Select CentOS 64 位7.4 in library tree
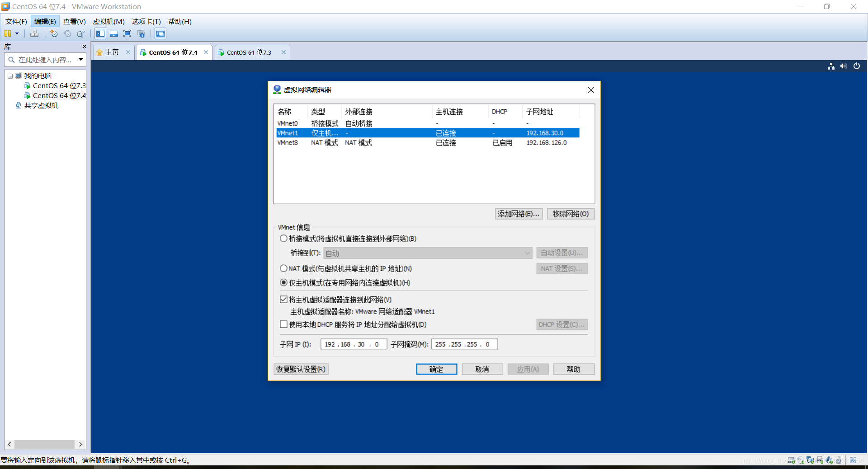The width and height of the screenshot is (868, 469). [54, 95]
